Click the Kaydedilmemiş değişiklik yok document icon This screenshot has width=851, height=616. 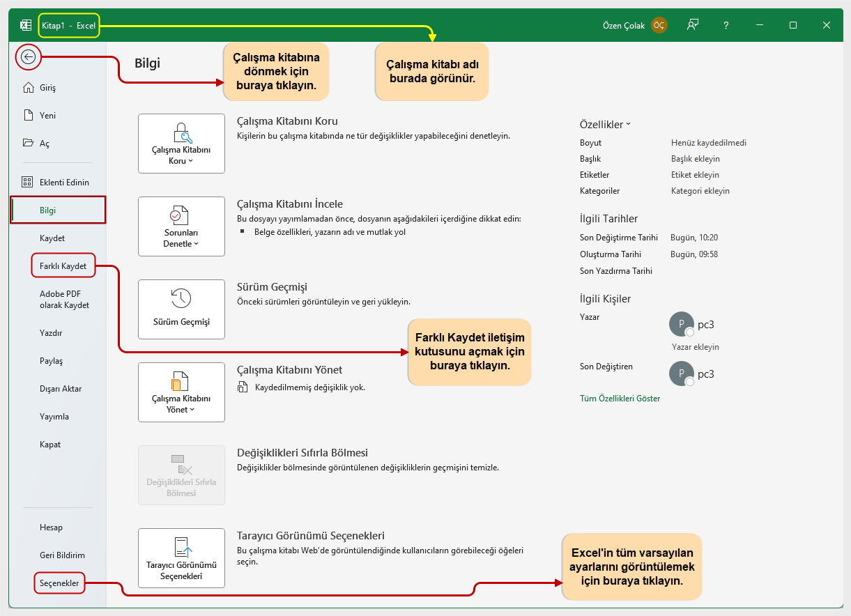pos(243,387)
